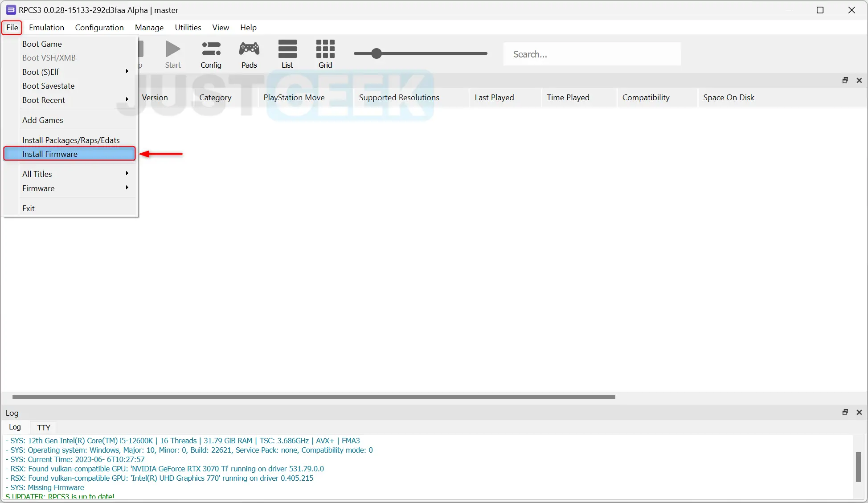868x503 pixels.
Task: Open the View menu
Action: pos(221,28)
